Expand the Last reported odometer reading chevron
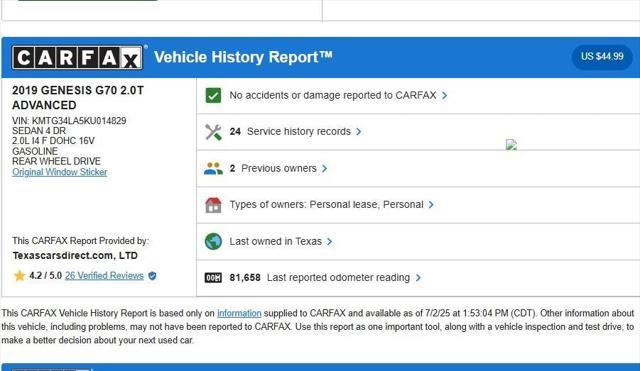Screen dimensions: 640x371 click(418, 278)
